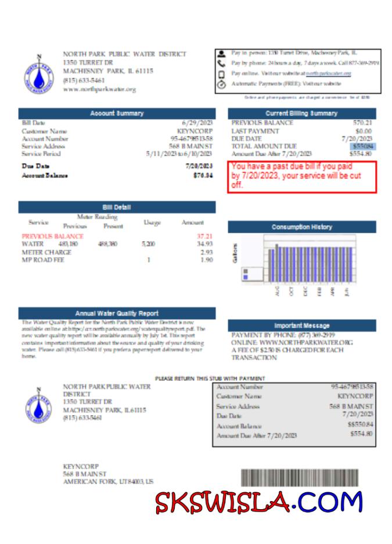This screenshot has height=544, width=392.
Task: Open the northparkwater.org link in the pay online line
Action: [329, 74]
